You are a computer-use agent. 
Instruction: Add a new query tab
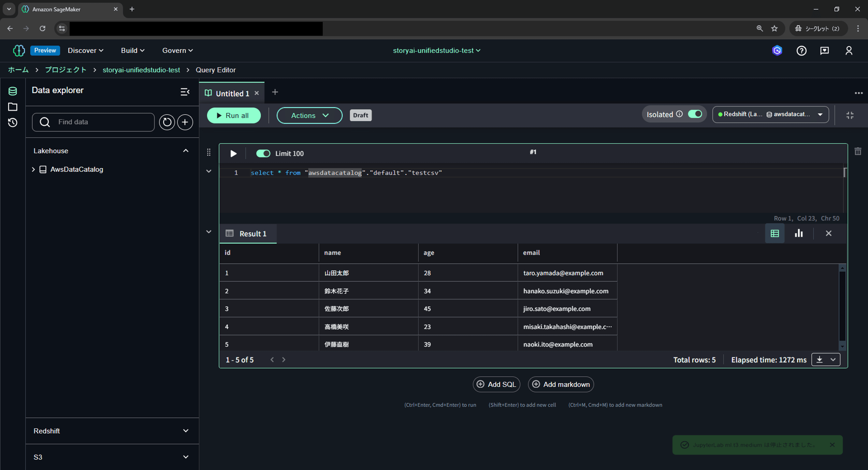point(275,92)
